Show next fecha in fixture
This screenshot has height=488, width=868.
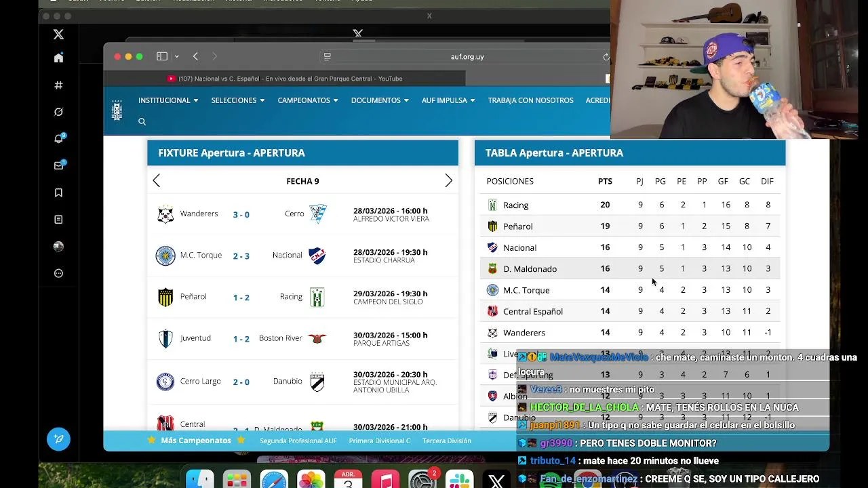tap(448, 180)
